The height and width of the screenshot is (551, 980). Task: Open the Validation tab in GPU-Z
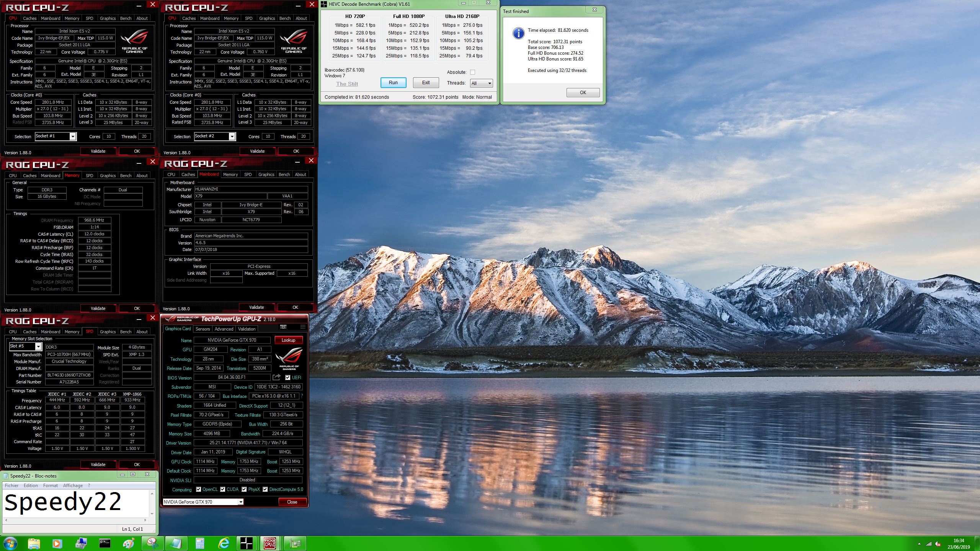click(247, 329)
